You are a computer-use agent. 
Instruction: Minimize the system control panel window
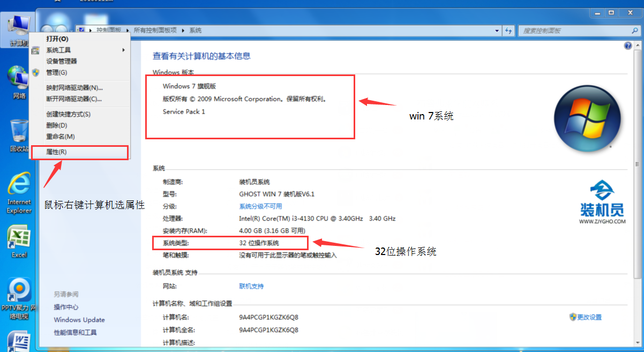pos(597,12)
